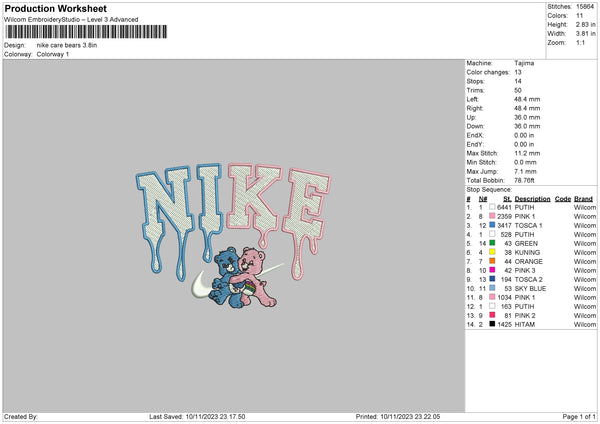Click the 'Production Worksheet' title

coord(56,8)
